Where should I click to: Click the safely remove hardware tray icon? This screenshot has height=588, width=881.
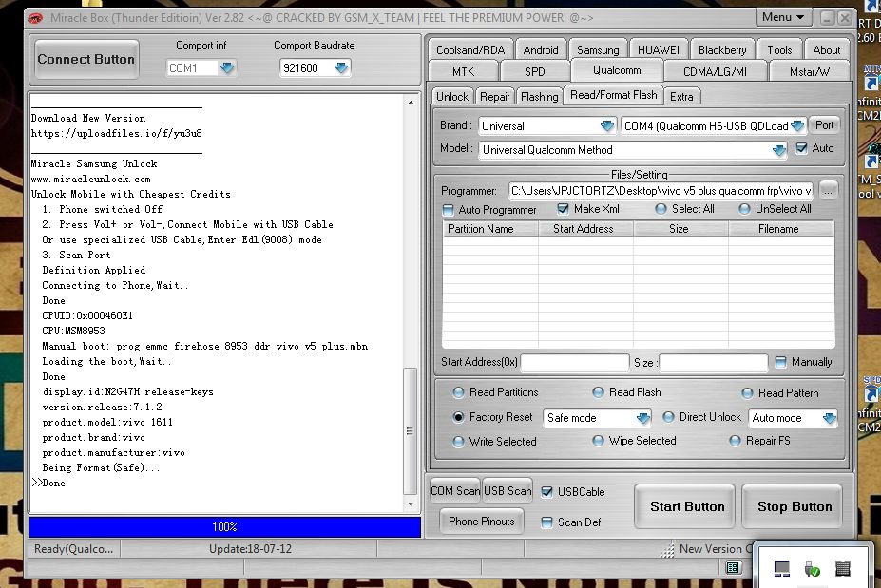click(812, 569)
